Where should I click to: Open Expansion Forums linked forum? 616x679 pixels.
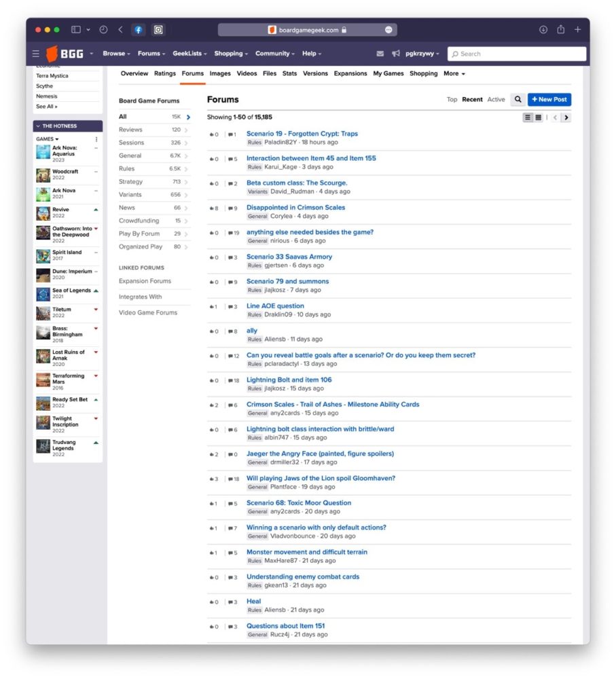click(x=145, y=281)
